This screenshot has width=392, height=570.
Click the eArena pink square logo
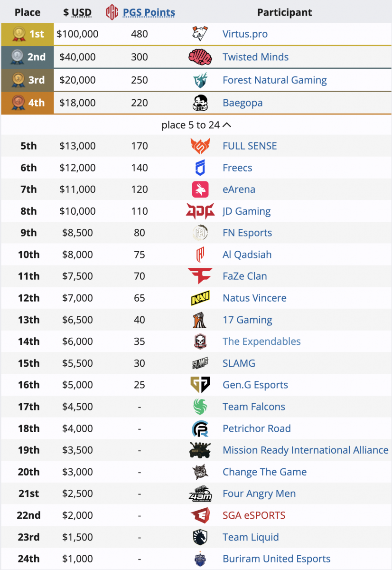click(200, 190)
